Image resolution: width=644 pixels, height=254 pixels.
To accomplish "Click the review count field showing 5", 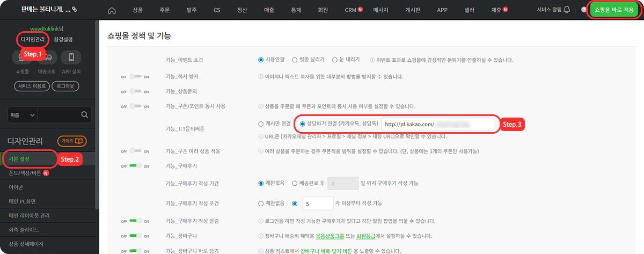I will tap(318, 204).
